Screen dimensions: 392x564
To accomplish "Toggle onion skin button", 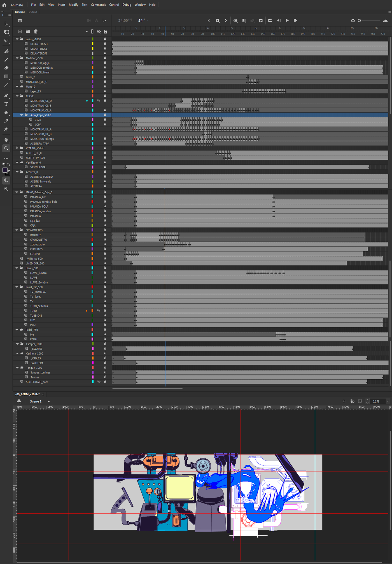I will click(235, 20).
